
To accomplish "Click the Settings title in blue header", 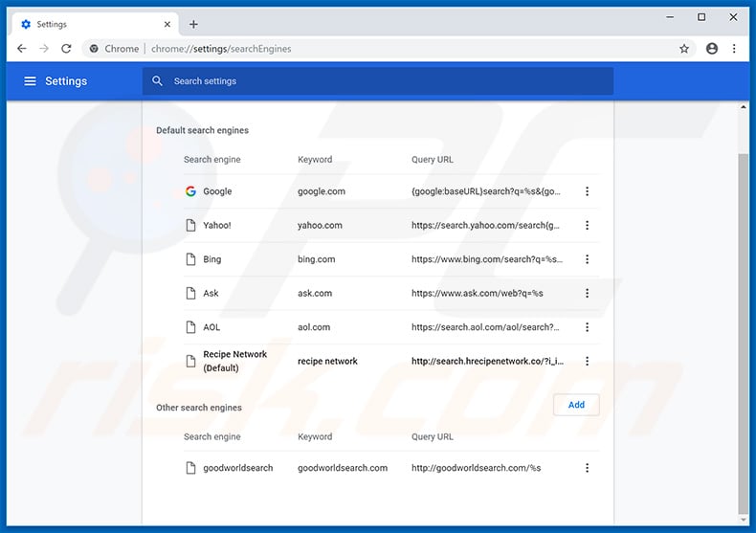I will tap(66, 81).
